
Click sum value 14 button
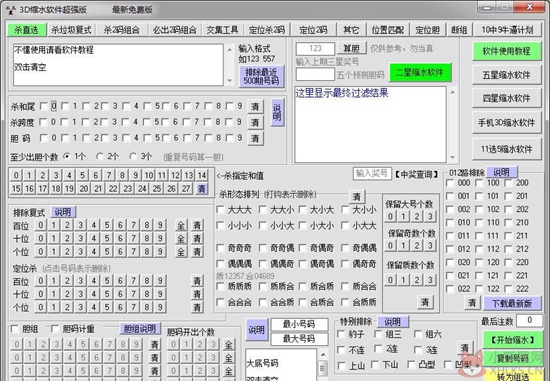202,175
